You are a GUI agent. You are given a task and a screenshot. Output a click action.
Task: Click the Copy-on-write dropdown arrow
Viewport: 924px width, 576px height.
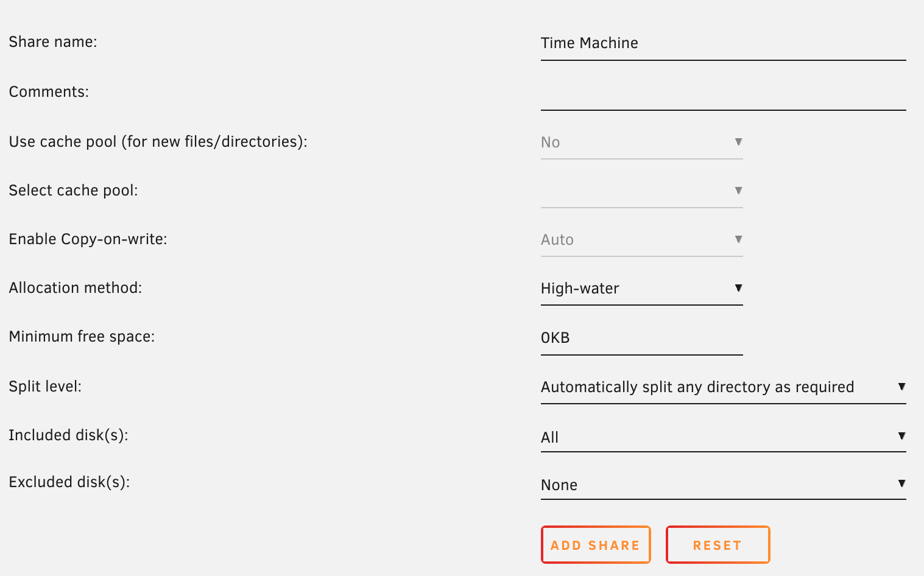click(738, 239)
